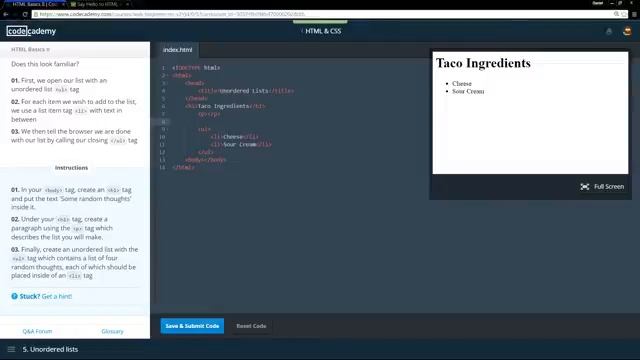Click the Stuck question mark icon
The width and height of the screenshot is (640, 360).
click(x=14, y=296)
